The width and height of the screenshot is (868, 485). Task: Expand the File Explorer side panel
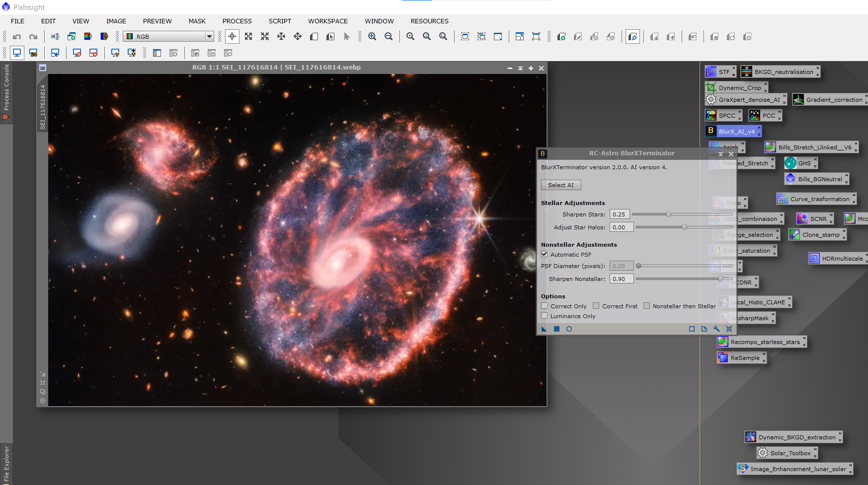6,464
